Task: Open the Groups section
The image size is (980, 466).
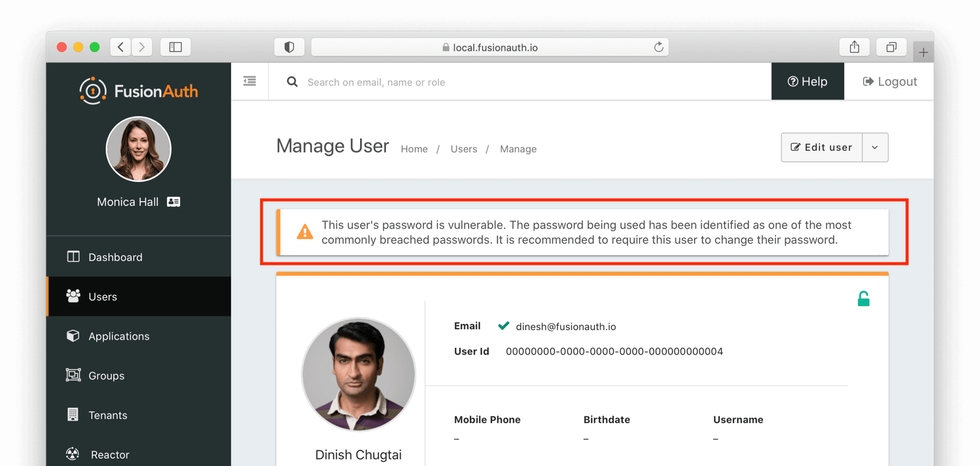Action: coord(139,375)
